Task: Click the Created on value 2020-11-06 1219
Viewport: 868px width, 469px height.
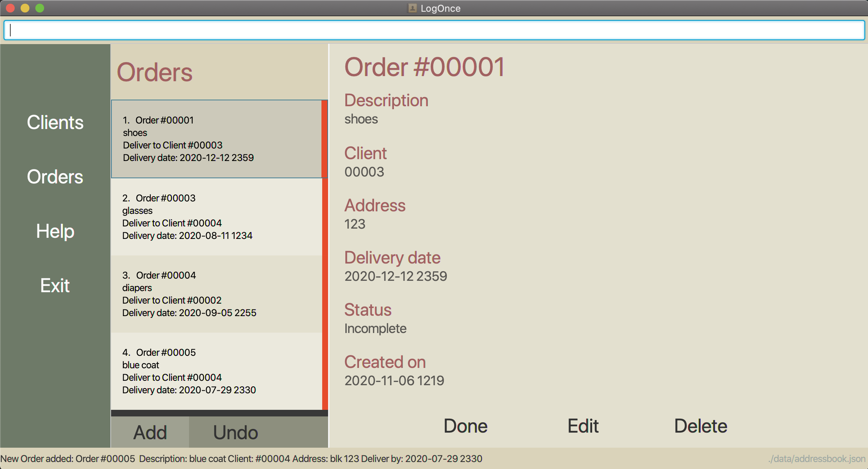Action: coord(394,380)
